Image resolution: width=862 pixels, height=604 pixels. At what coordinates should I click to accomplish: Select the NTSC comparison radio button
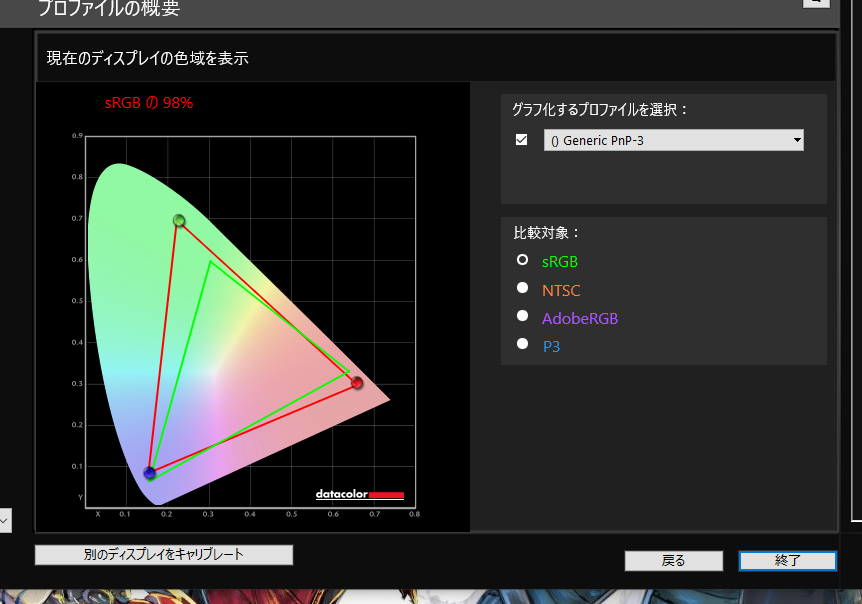[x=522, y=288]
